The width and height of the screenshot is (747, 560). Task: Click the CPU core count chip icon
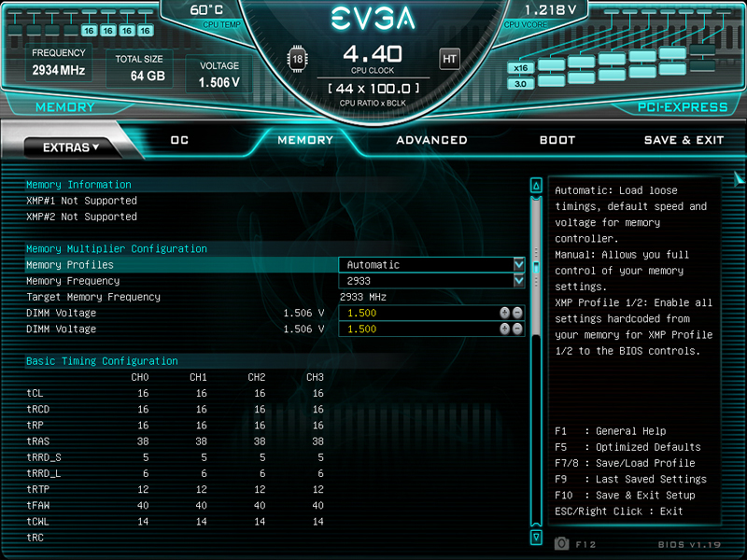point(297,60)
